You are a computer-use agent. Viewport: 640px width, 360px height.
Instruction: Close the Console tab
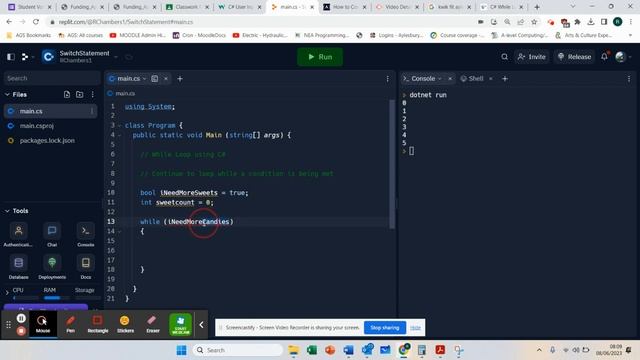450,78
